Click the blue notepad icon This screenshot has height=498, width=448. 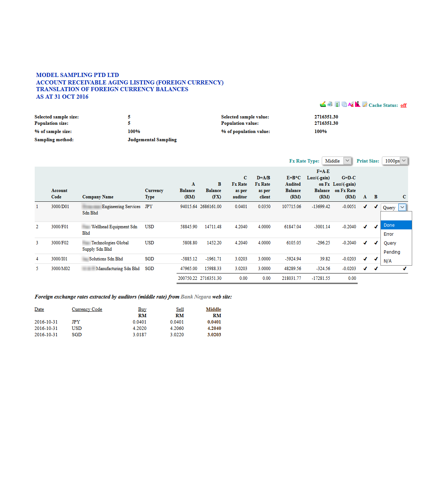tap(330, 105)
